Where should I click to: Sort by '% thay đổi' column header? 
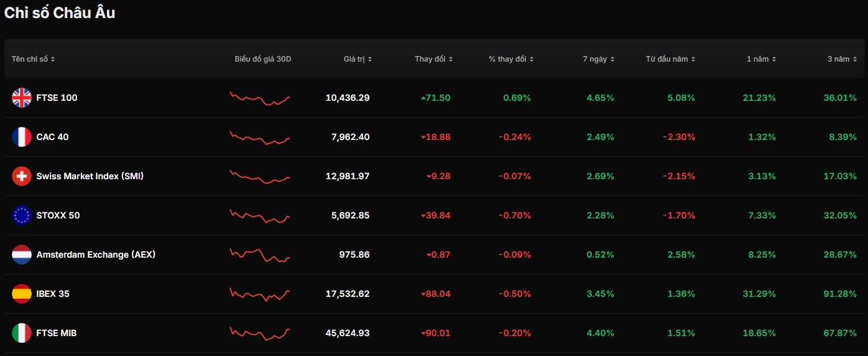(510, 59)
